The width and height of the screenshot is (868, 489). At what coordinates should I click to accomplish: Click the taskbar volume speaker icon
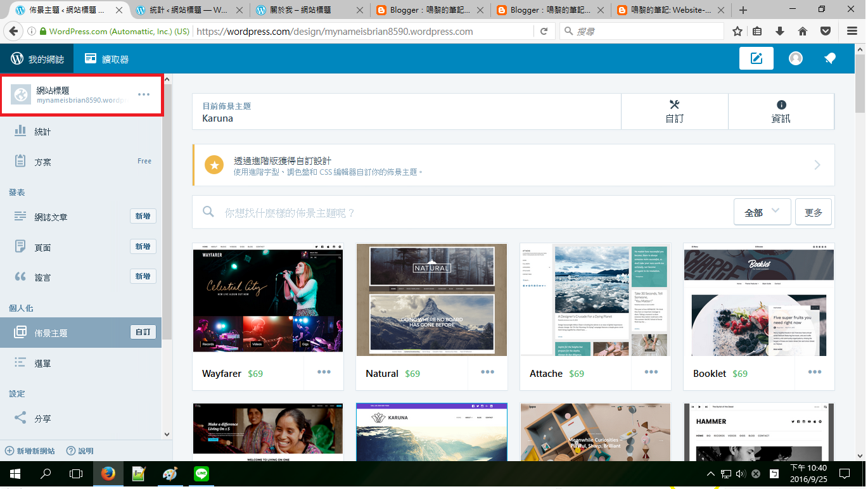point(741,474)
